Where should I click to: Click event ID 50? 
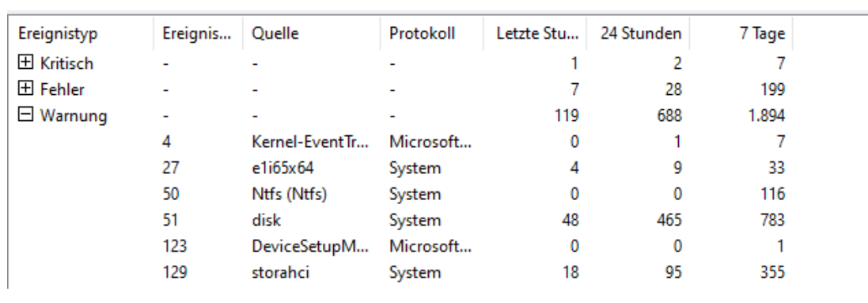[x=170, y=194]
